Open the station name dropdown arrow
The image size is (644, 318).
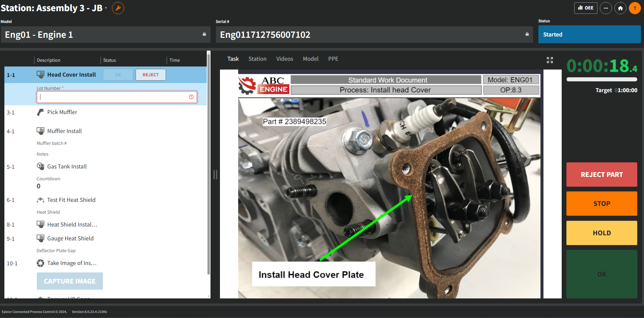click(x=106, y=9)
